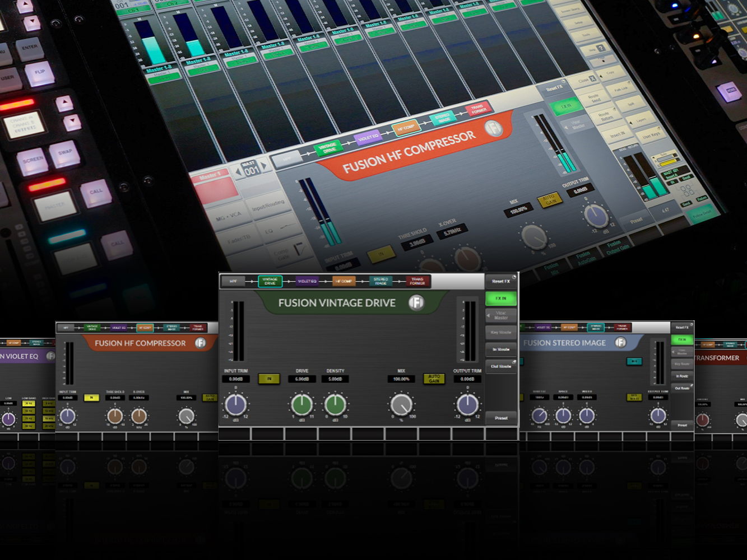Open Preset in the Vintage Drive panel
This screenshot has height=560, width=747.
tap(501, 418)
